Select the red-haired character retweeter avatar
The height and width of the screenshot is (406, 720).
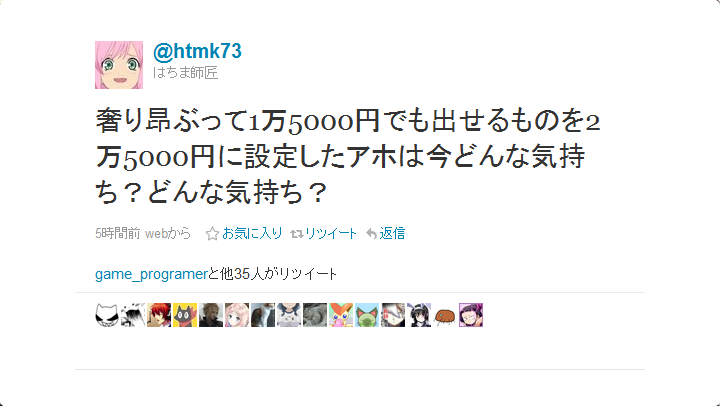159,315
